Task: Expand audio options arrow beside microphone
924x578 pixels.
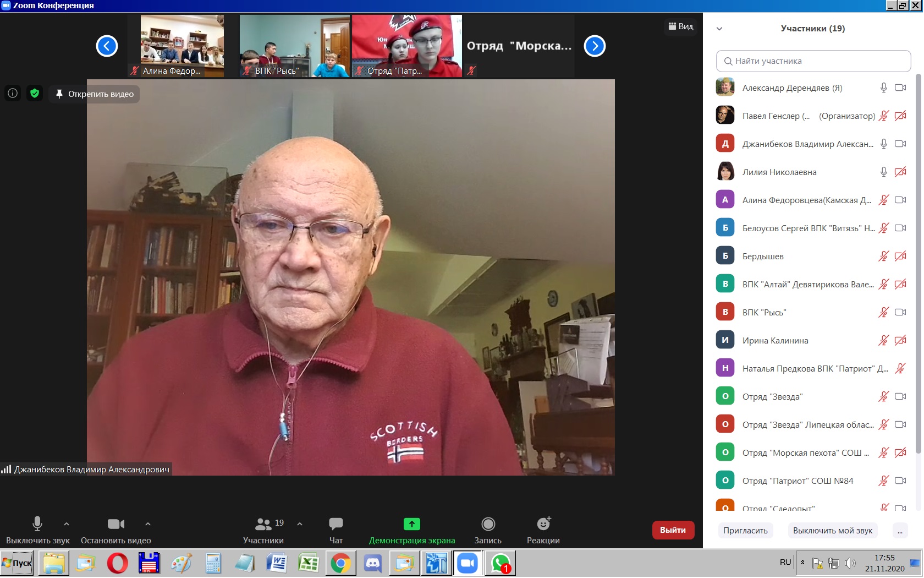Action: tap(67, 524)
